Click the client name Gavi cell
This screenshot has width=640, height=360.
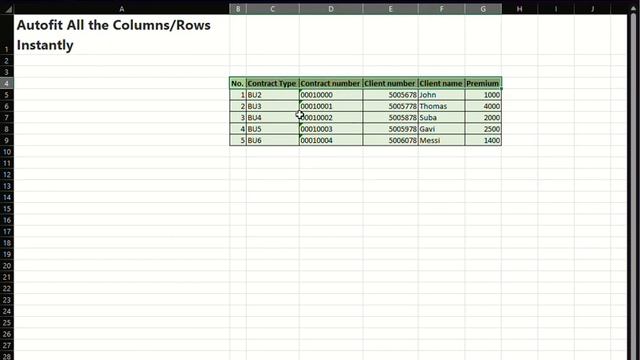pos(442,129)
